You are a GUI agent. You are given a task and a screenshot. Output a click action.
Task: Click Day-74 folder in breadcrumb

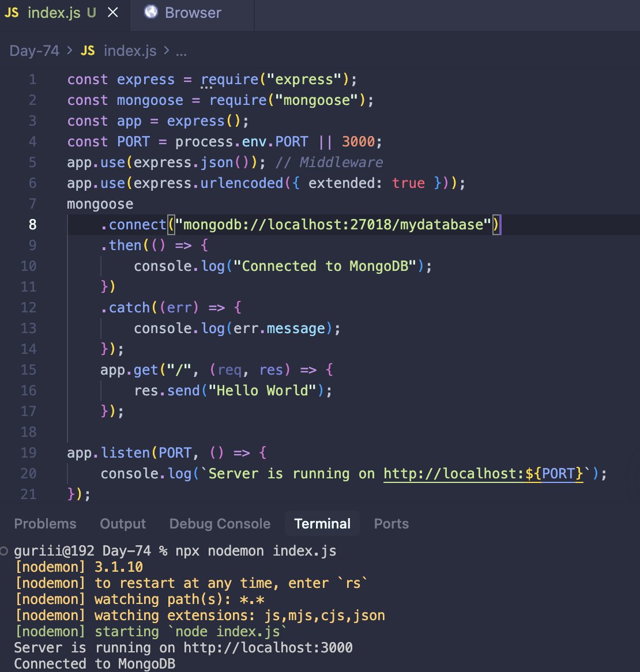pos(34,51)
